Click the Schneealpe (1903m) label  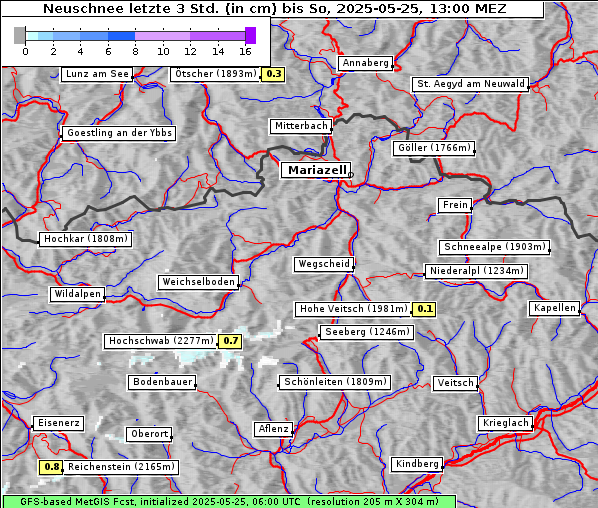pos(495,247)
